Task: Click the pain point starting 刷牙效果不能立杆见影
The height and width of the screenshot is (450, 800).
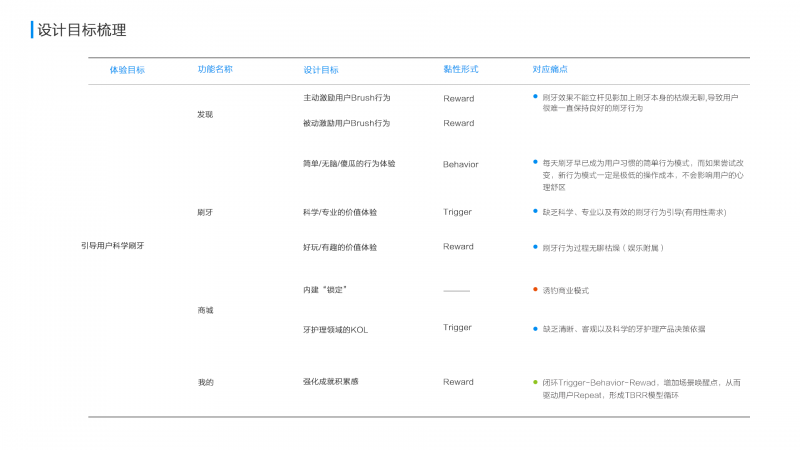Action: point(640,103)
